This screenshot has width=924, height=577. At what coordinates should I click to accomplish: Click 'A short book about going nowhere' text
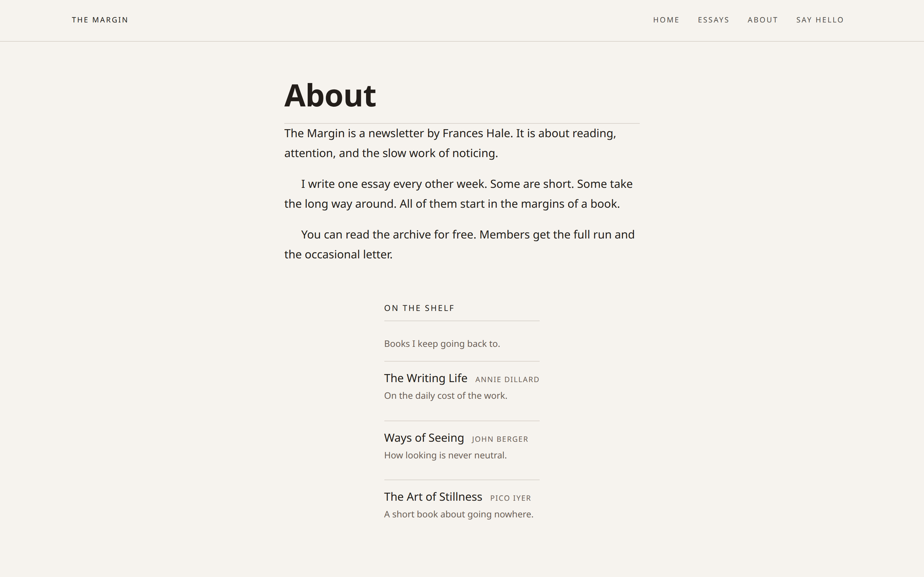tap(458, 514)
